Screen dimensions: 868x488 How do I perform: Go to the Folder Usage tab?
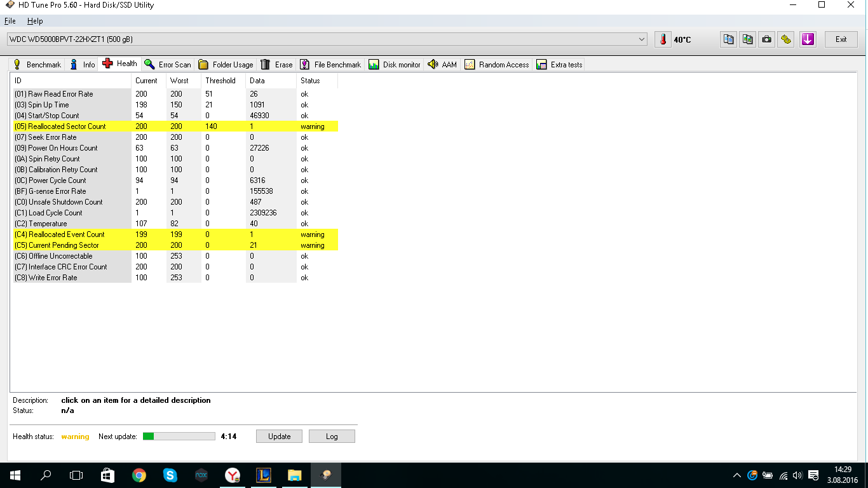click(226, 64)
